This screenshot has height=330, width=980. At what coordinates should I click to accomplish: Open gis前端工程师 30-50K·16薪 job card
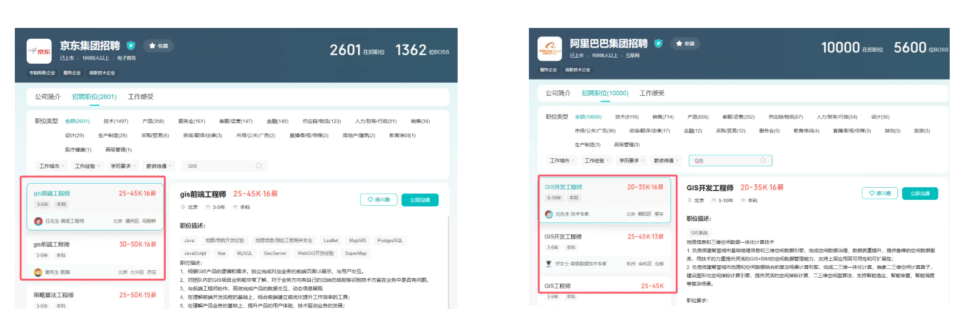pyautogui.click(x=95, y=257)
